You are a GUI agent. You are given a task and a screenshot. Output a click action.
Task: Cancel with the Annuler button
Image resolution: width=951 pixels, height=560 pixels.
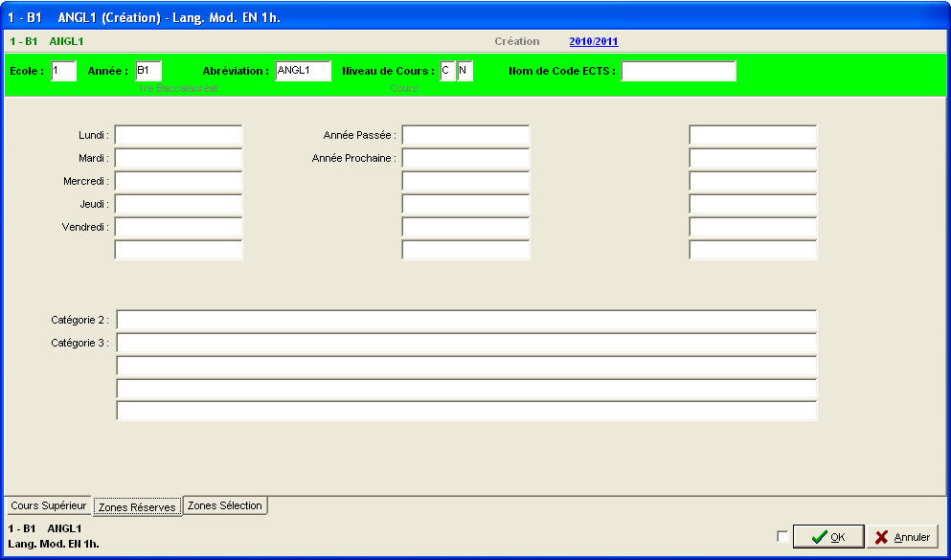point(902,537)
